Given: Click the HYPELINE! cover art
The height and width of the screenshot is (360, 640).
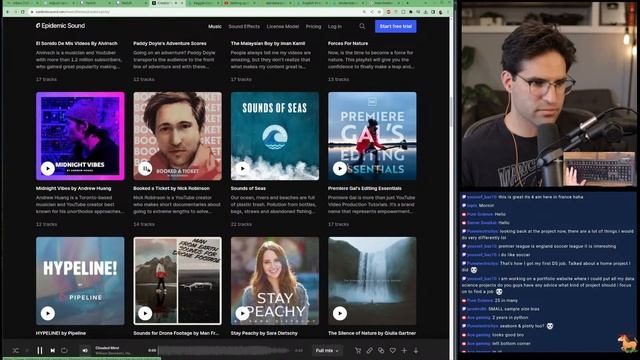Looking at the screenshot, I should tap(80, 281).
